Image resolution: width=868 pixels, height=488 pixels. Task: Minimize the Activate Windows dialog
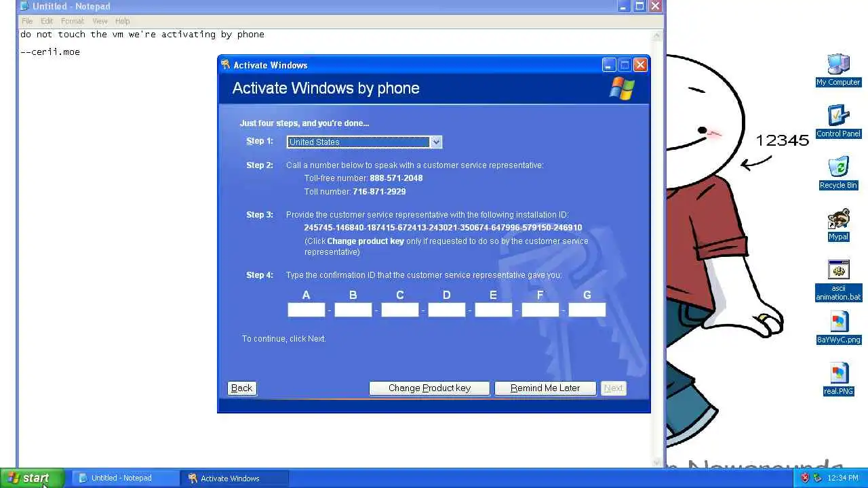tap(608, 65)
